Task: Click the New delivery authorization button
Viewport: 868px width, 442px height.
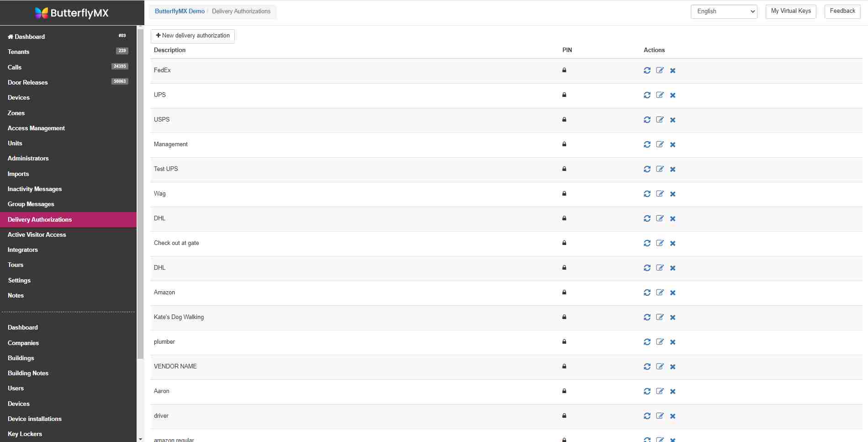Action: tap(192, 35)
